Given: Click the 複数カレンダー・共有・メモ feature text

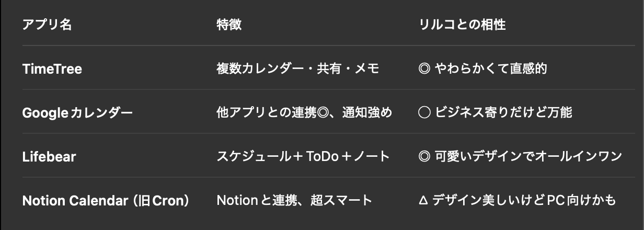Looking at the screenshot, I should (x=297, y=69).
